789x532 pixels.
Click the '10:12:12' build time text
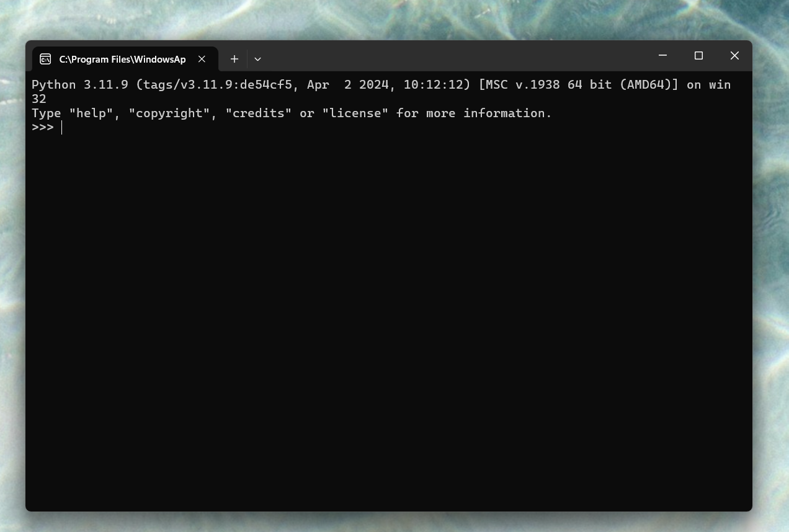pos(434,84)
